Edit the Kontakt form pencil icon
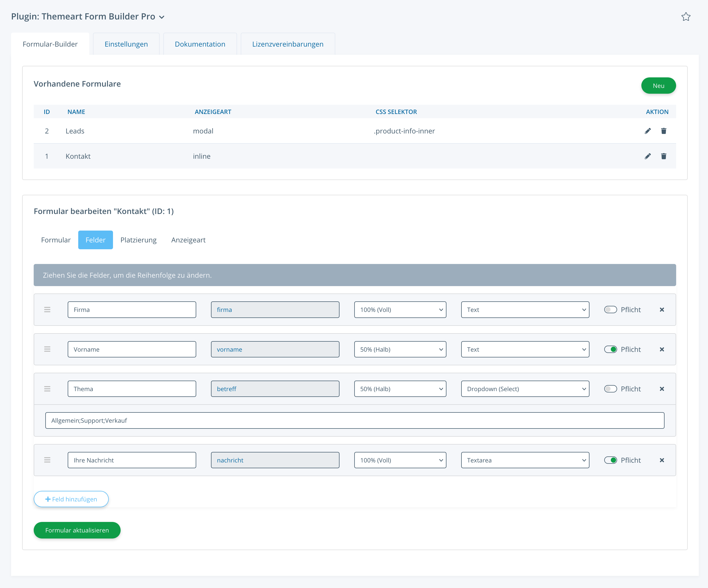708x588 pixels. pyautogui.click(x=648, y=156)
